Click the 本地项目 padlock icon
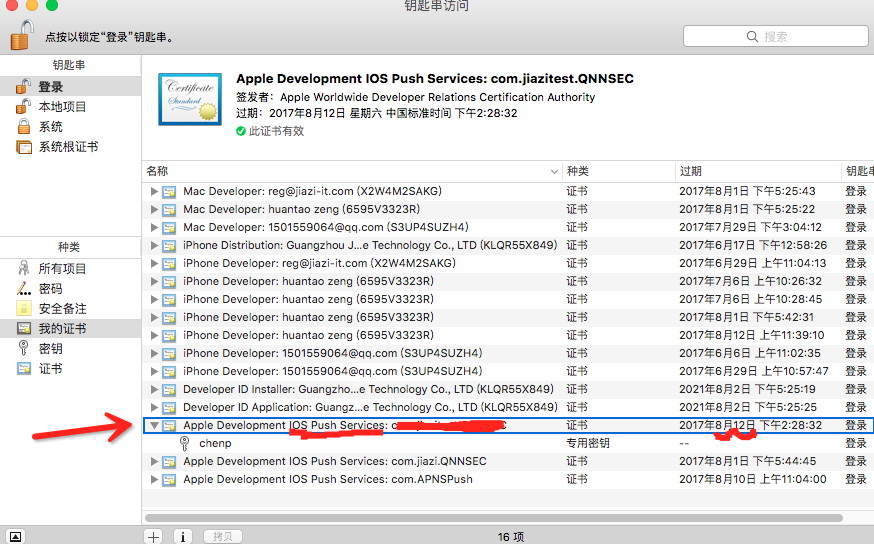The image size is (874, 544). (23, 106)
